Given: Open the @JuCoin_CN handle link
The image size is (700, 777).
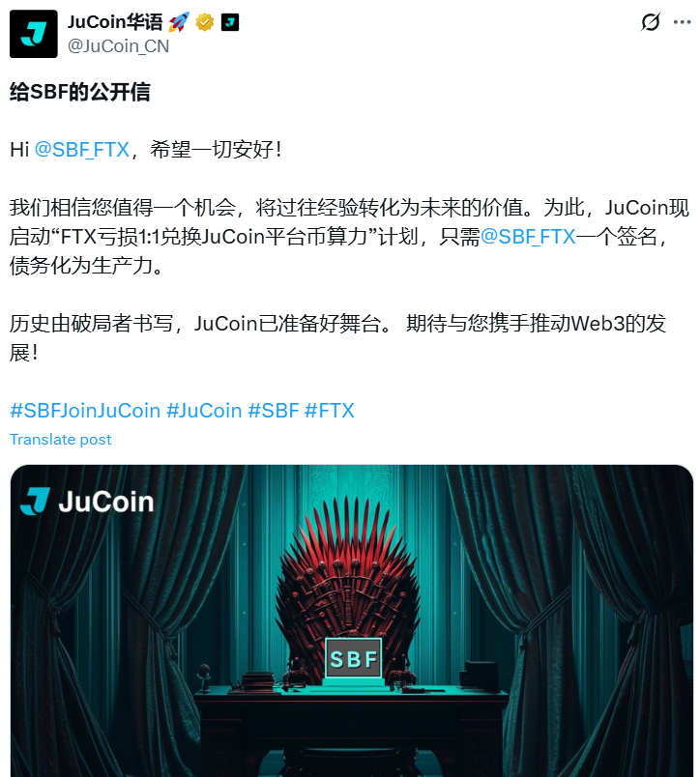Looking at the screenshot, I should click(119, 46).
